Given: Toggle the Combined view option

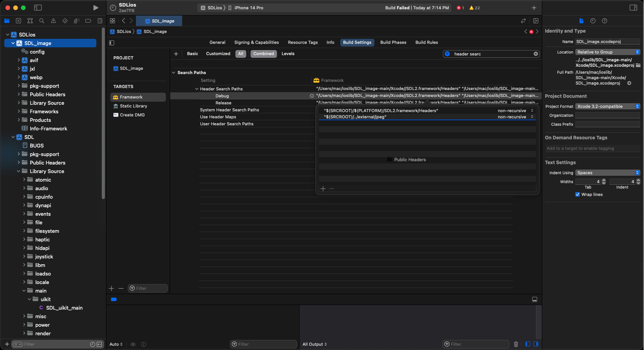Looking at the screenshot, I should coord(264,54).
